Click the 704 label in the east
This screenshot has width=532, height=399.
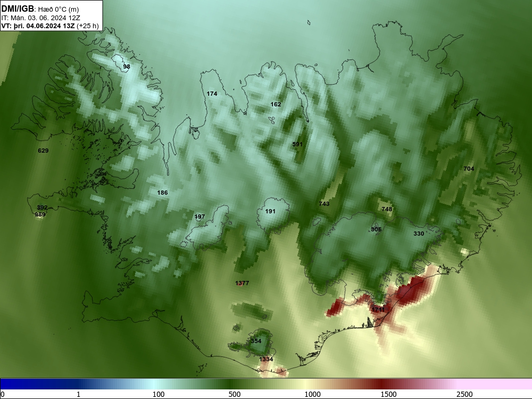[x=469, y=169]
